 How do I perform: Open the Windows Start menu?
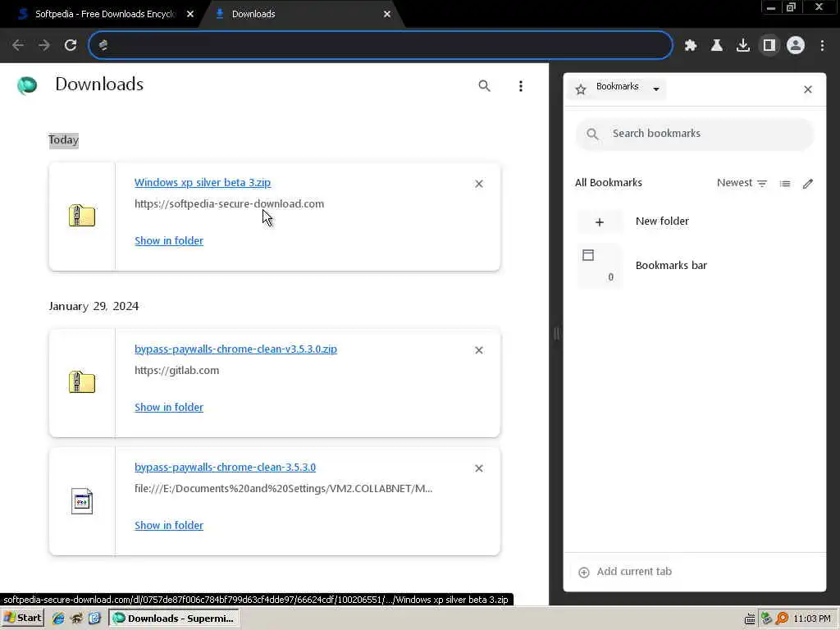tap(22, 619)
